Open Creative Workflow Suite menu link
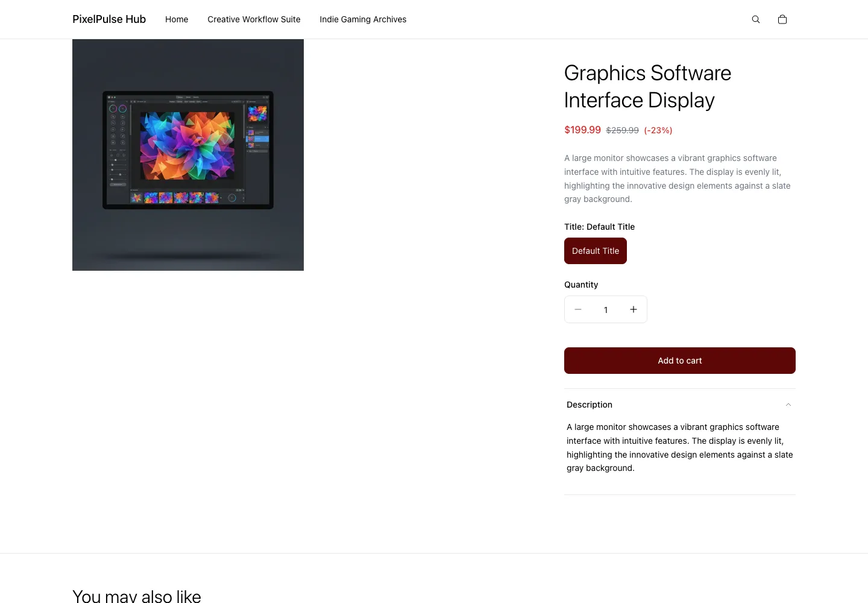The image size is (868, 603). pos(254,19)
